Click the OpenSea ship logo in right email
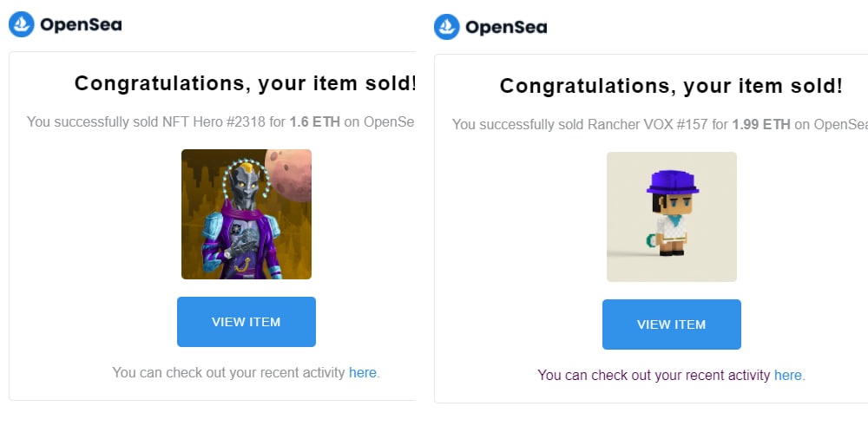Image resolution: width=868 pixels, height=426 pixels. click(447, 27)
